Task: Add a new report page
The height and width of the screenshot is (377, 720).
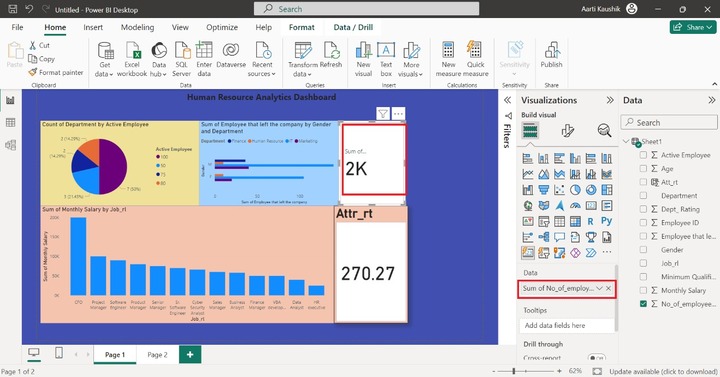Action: (x=190, y=354)
